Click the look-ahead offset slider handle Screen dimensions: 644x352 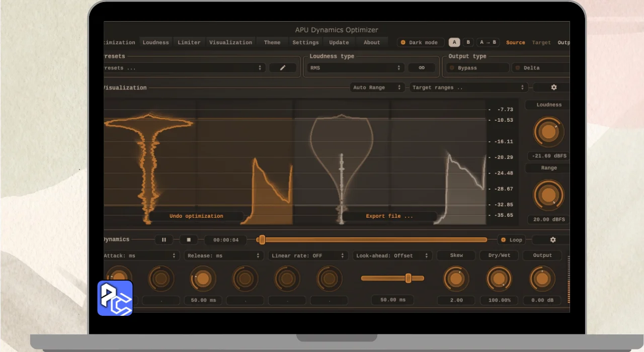[409, 278]
